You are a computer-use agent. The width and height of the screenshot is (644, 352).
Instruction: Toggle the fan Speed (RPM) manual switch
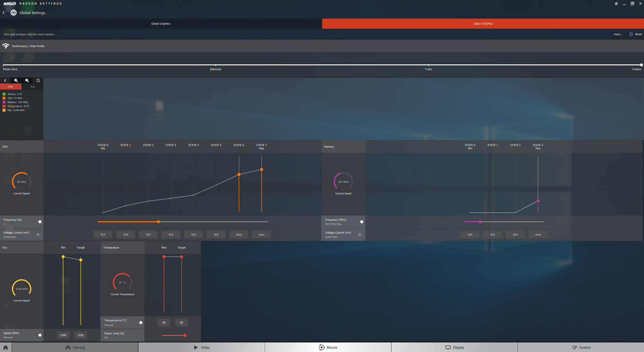pos(40,335)
